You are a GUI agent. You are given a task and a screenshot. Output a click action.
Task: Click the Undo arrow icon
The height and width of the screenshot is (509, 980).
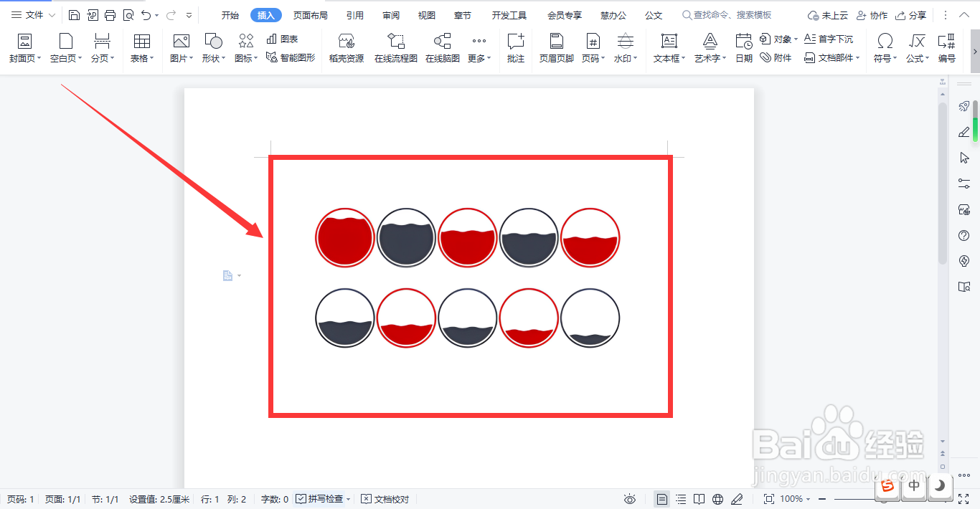[x=146, y=15]
